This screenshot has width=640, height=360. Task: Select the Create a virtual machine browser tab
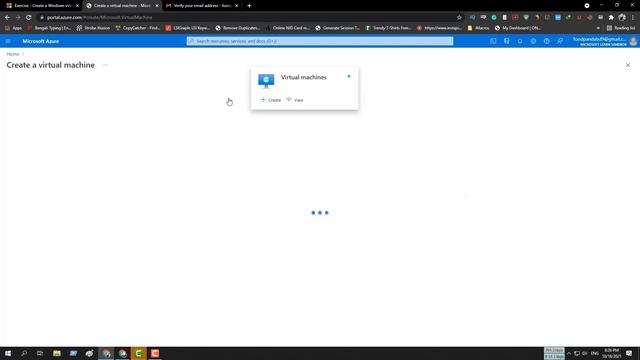pos(122,6)
